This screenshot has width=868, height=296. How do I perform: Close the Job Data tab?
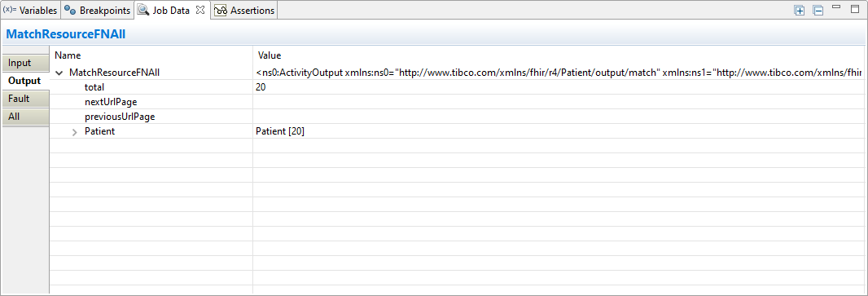[x=200, y=10]
